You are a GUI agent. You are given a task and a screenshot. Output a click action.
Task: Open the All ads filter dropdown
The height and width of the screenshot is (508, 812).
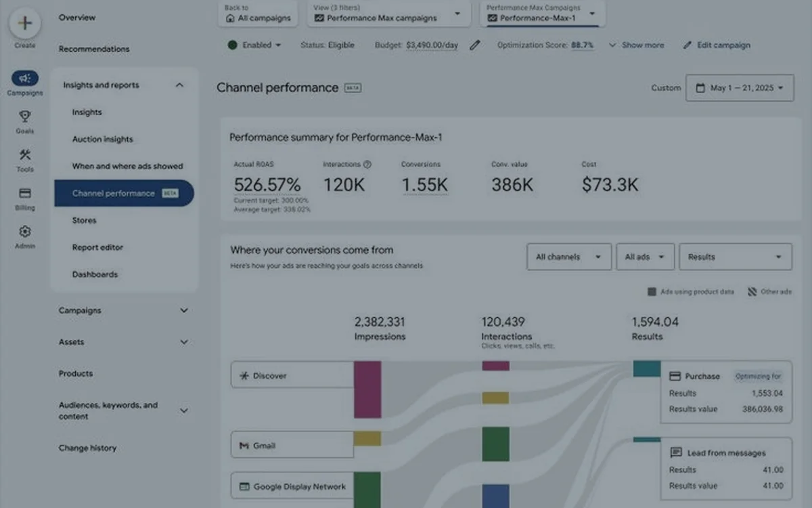click(x=645, y=257)
